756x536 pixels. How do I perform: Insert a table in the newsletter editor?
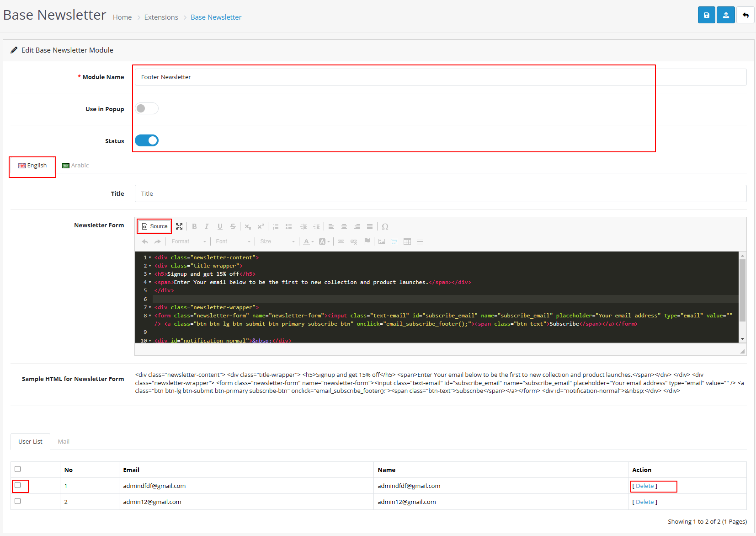[407, 241]
